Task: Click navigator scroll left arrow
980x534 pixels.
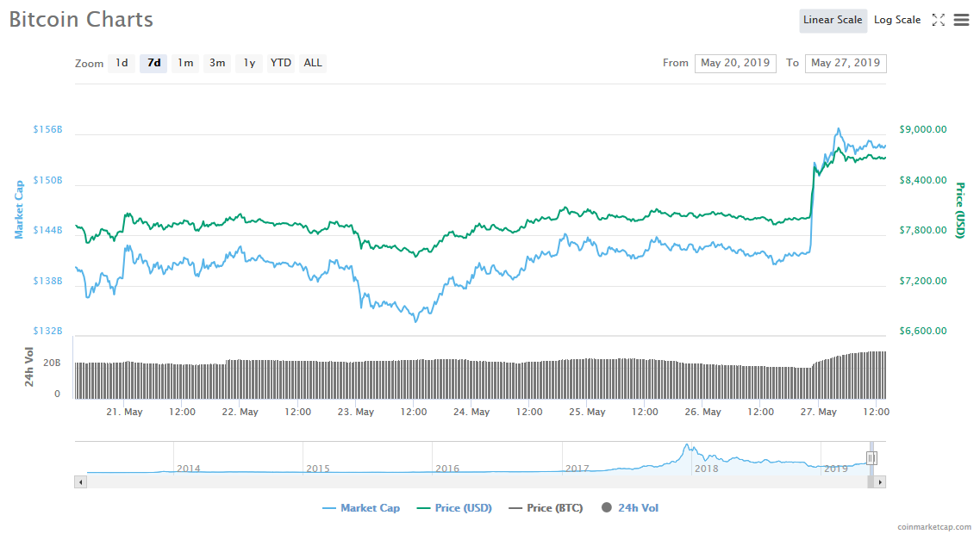Action: 80,482
